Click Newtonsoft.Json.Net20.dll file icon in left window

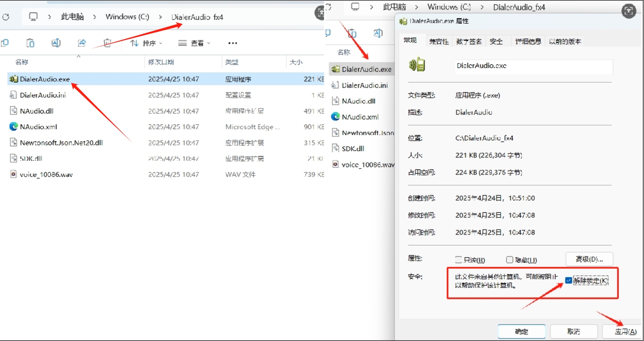click(14, 142)
